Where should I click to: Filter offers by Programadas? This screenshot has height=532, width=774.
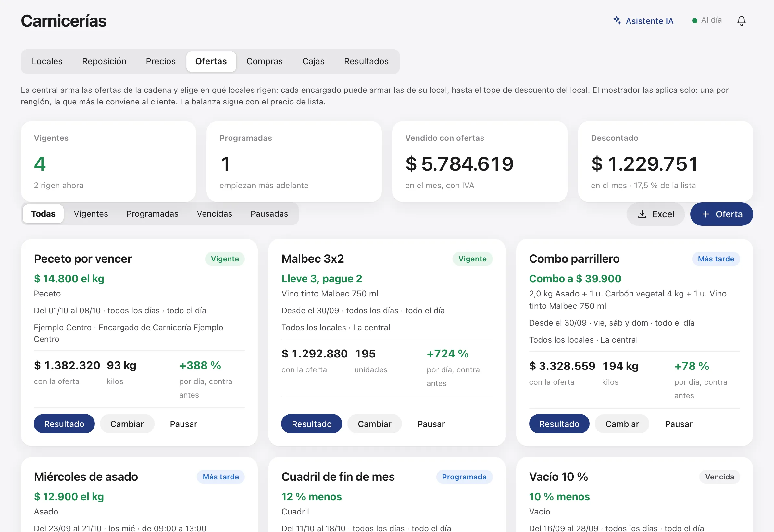pos(152,214)
